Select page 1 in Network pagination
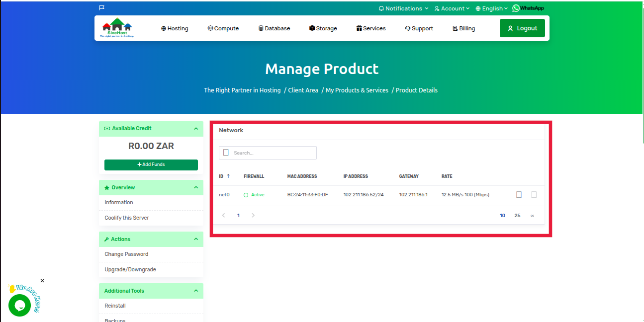Screen dimensions: 644x322 (x=239, y=215)
